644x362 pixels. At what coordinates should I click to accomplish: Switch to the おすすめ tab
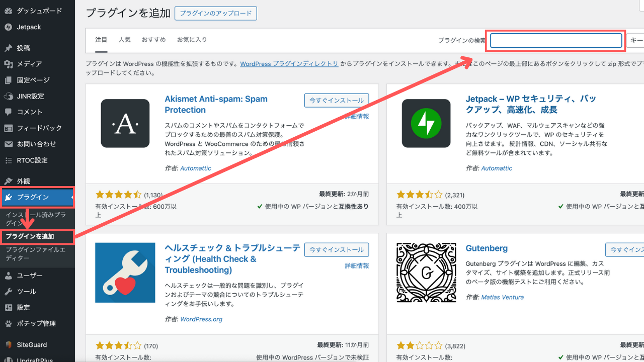(x=153, y=40)
